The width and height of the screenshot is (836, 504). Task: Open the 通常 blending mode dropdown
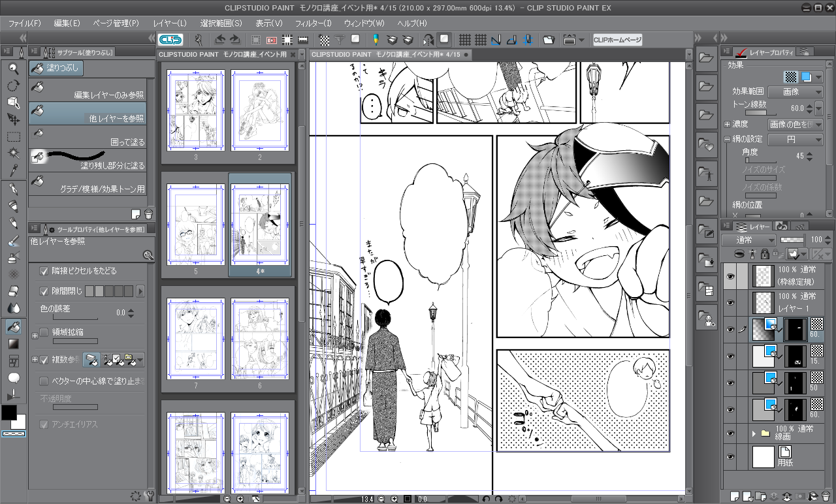click(748, 240)
